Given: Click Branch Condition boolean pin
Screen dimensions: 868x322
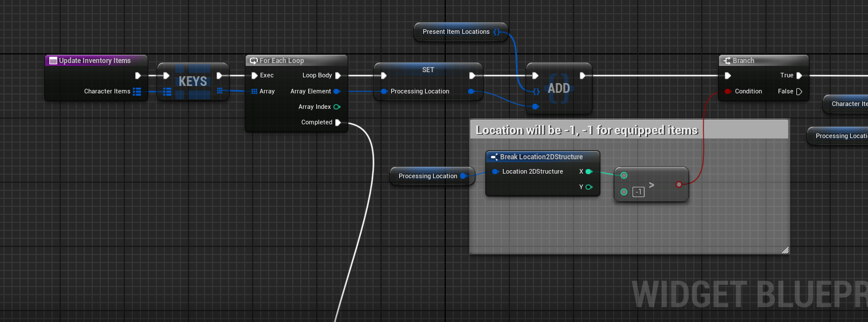Looking at the screenshot, I should pos(728,91).
